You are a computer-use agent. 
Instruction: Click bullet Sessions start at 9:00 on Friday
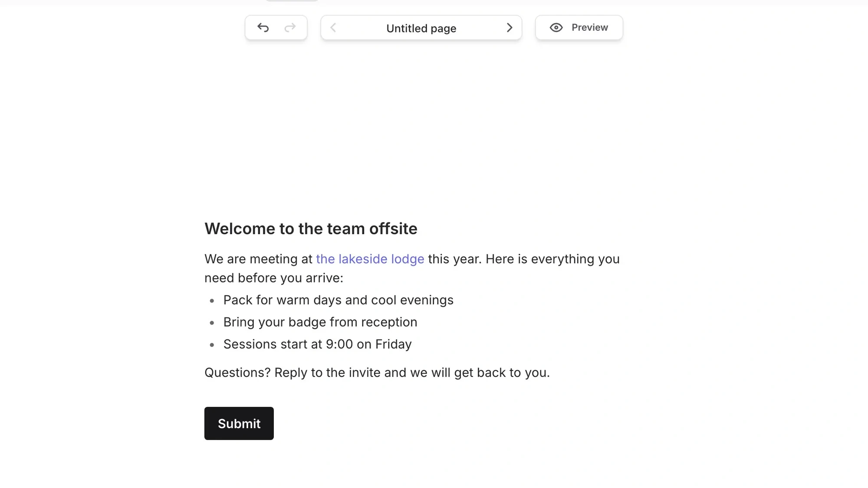[x=318, y=344]
